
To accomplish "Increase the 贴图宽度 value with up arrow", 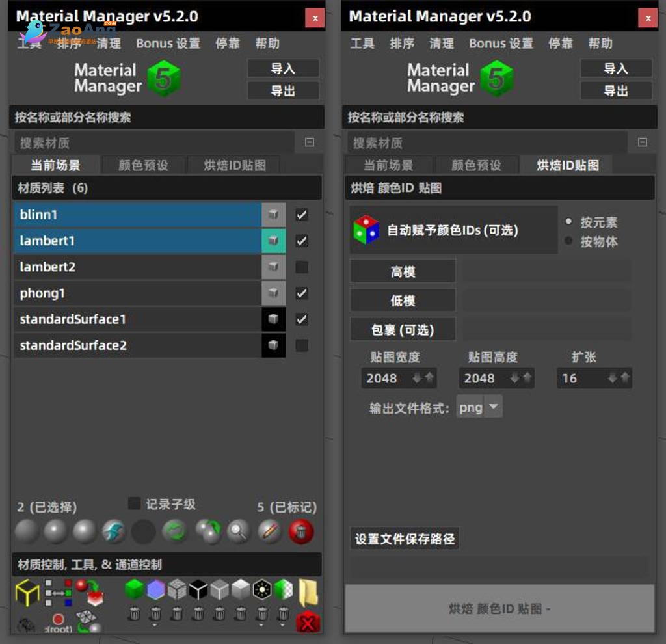I will 429,377.
